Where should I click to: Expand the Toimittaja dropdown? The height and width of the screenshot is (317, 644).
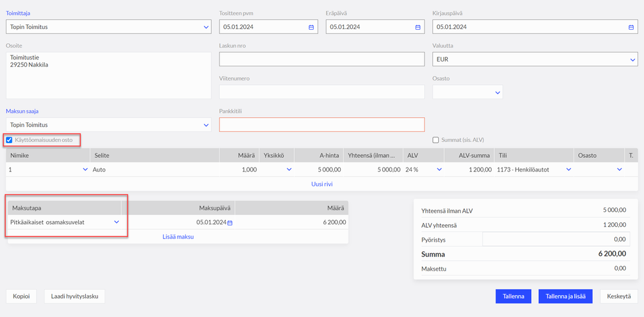tap(206, 27)
